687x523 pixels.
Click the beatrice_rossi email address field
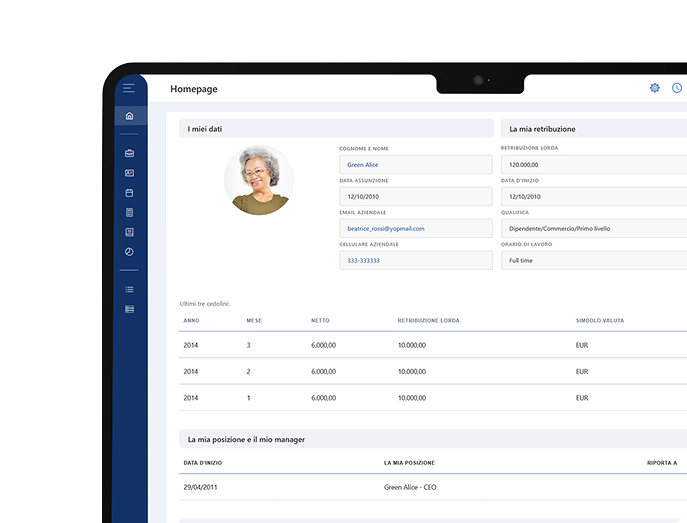(x=416, y=228)
